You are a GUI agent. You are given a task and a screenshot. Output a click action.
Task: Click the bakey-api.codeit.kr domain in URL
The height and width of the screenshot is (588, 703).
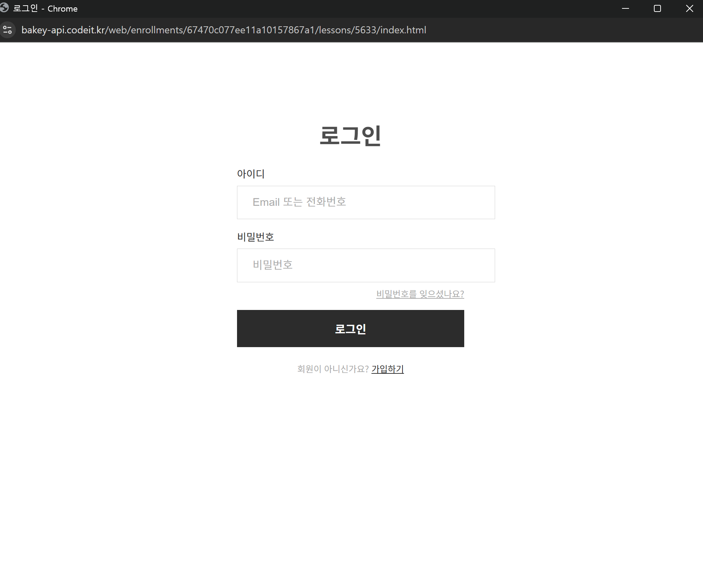coord(63,30)
